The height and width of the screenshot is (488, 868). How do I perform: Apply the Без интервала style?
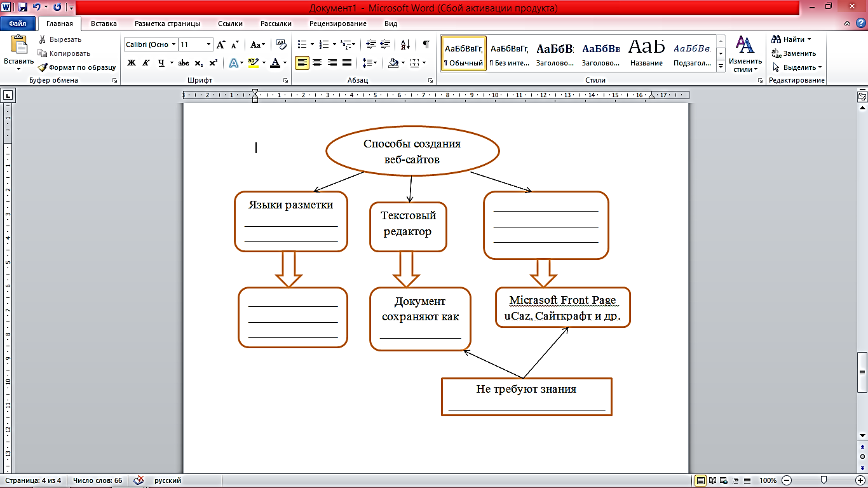(x=510, y=53)
